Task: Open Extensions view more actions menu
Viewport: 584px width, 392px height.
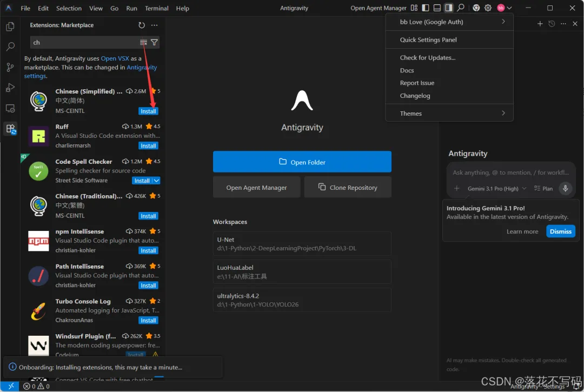Action: (x=154, y=25)
